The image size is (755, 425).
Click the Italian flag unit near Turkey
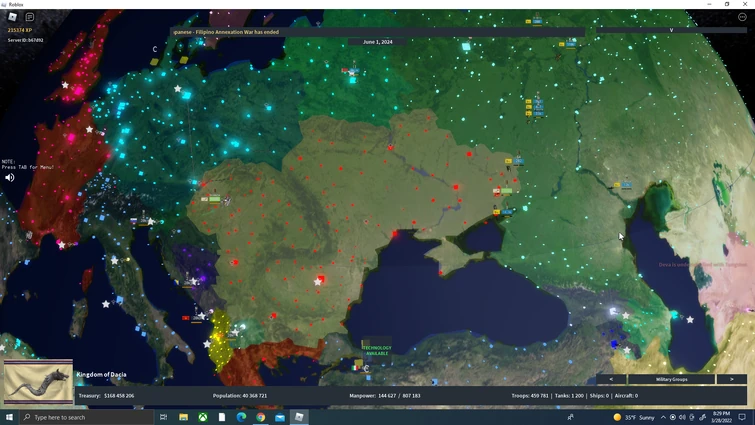[356, 368]
